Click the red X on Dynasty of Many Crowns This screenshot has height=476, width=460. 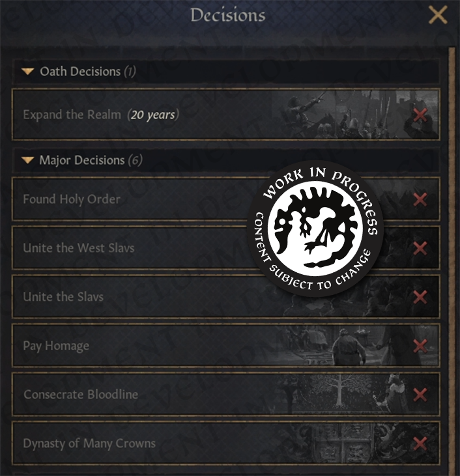420,443
